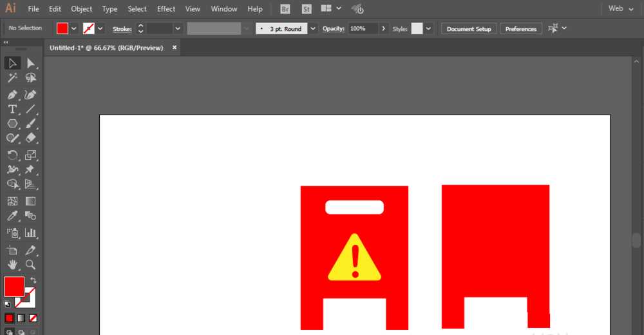Select the Direct Selection tool

tap(30, 63)
